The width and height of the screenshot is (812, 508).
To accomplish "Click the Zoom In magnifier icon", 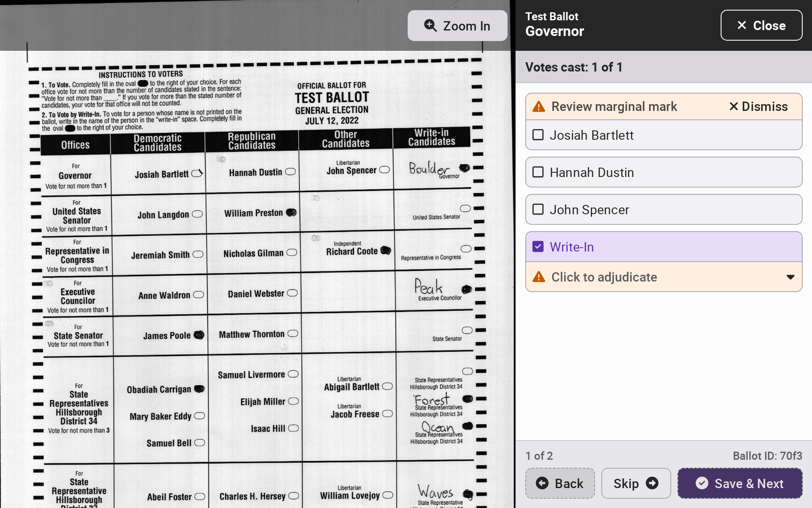I will 430,25.
